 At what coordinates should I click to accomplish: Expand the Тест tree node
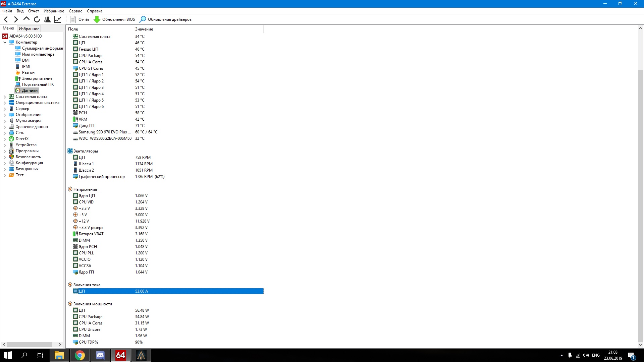coord(5,175)
